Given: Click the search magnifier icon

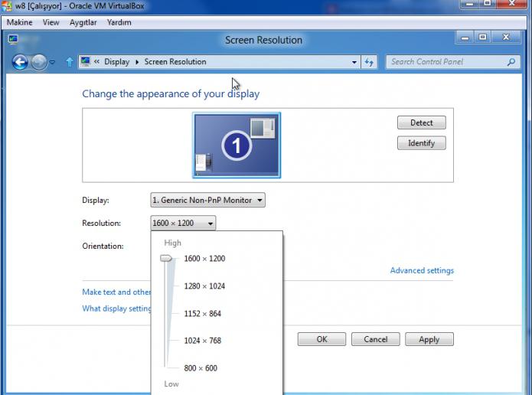Looking at the screenshot, I should click(x=511, y=62).
